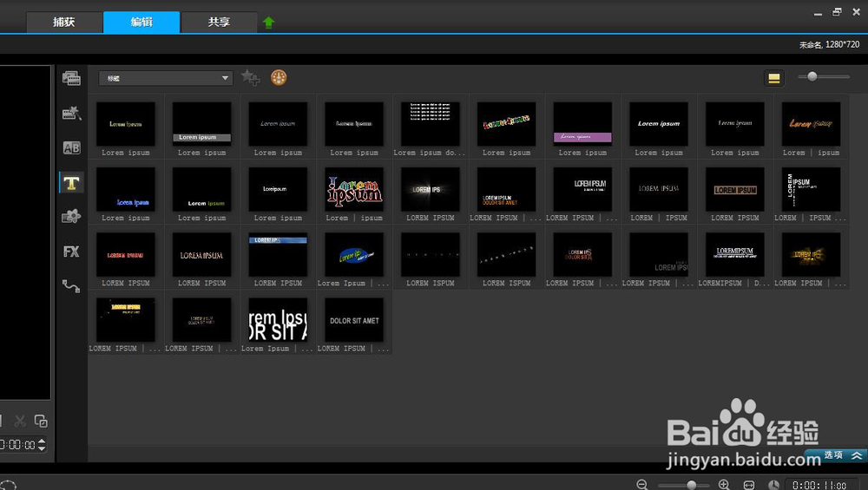Switch to the 共享 tab
This screenshot has height=490, width=868.
tap(220, 23)
